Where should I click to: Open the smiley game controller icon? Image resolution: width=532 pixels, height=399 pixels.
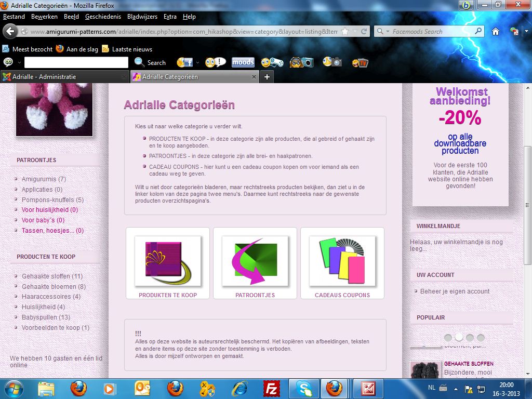click(272, 62)
